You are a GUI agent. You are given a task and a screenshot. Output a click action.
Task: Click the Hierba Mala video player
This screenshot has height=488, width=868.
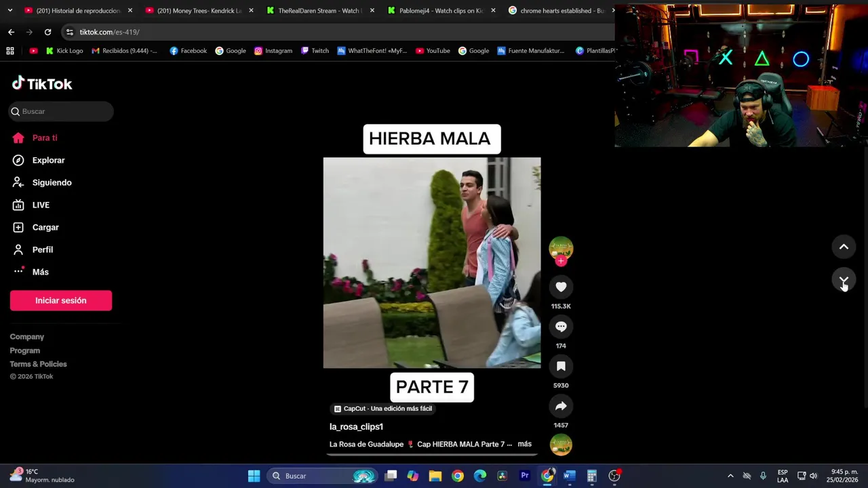pyautogui.click(x=432, y=263)
